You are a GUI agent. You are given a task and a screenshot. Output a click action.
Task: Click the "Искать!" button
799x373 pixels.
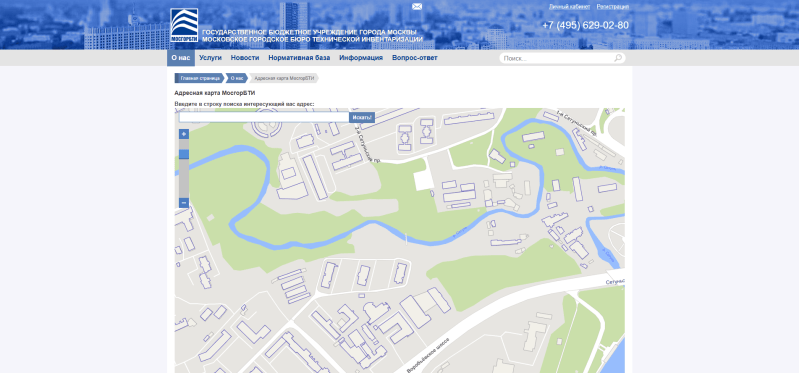(362, 118)
